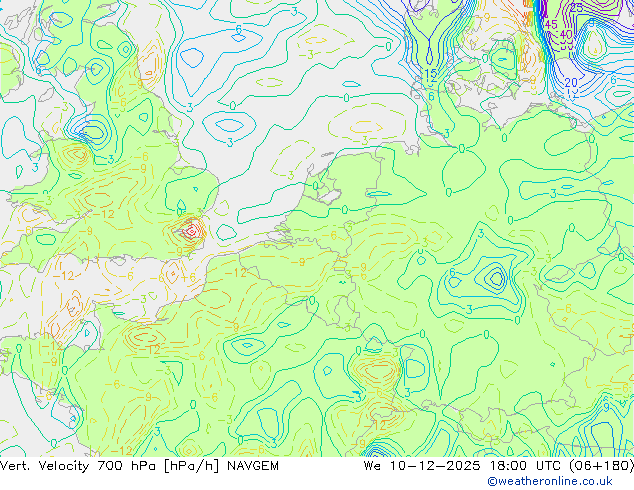Click the weatheronline.co.uk copyright link
634x490 pixels.
coord(550,481)
